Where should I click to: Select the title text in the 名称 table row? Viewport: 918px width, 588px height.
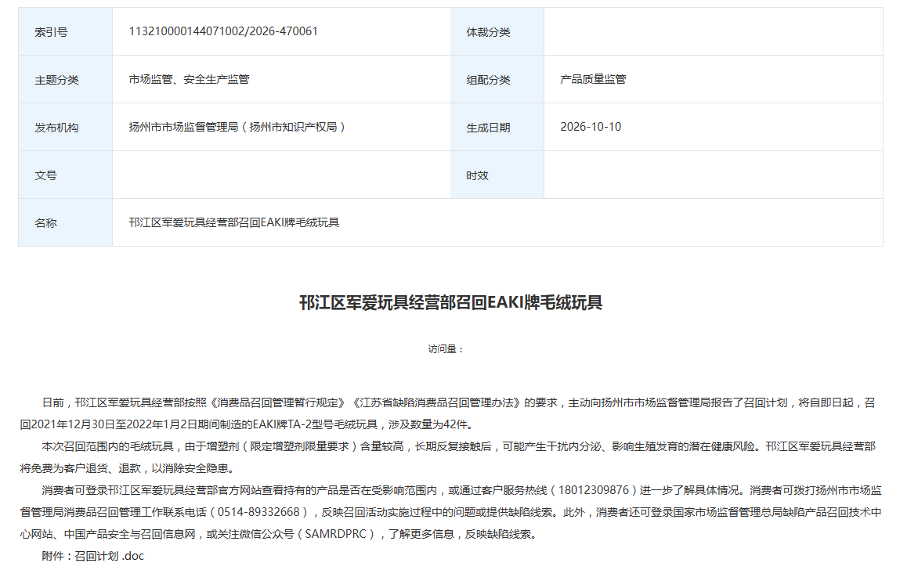[234, 223]
